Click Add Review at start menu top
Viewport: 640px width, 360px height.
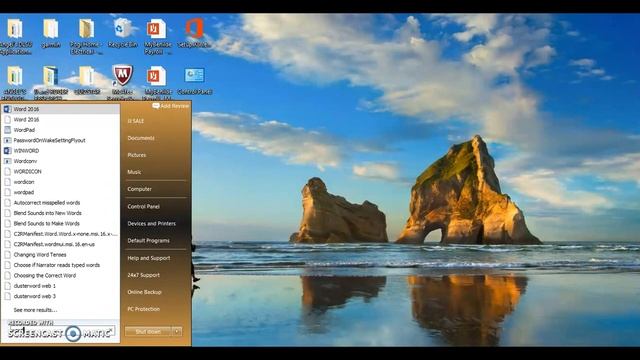171,106
